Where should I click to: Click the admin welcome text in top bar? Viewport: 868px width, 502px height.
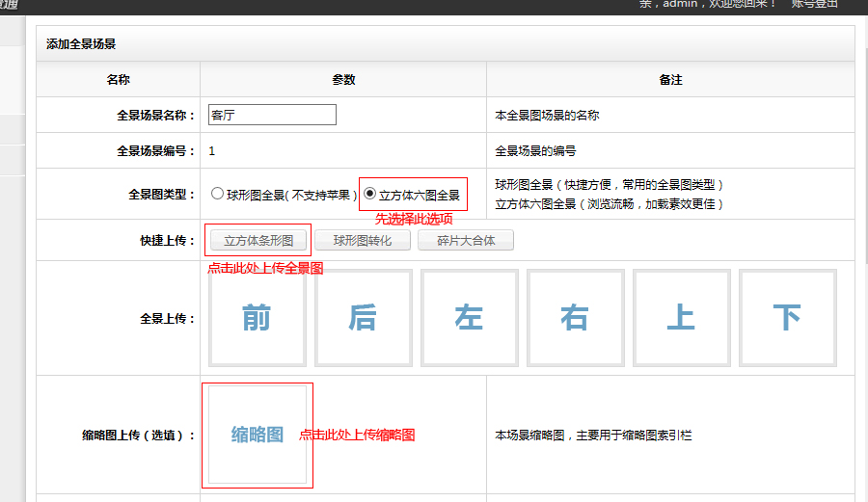708,4
